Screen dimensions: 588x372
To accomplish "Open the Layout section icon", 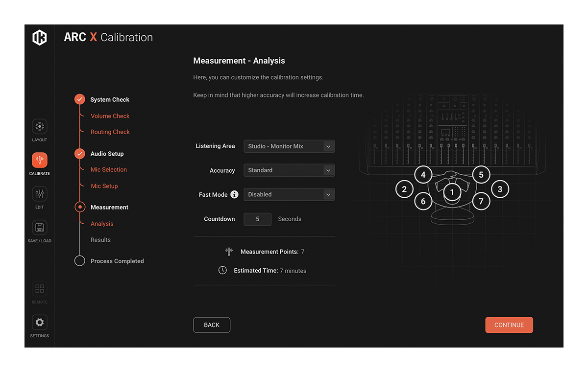I will (x=40, y=127).
